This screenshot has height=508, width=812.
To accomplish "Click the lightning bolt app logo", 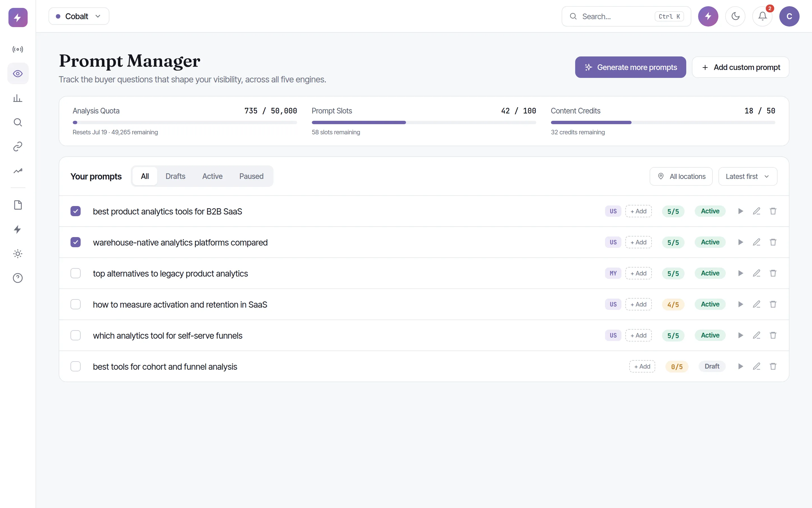I will pyautogui.click(x=18, y=17).
